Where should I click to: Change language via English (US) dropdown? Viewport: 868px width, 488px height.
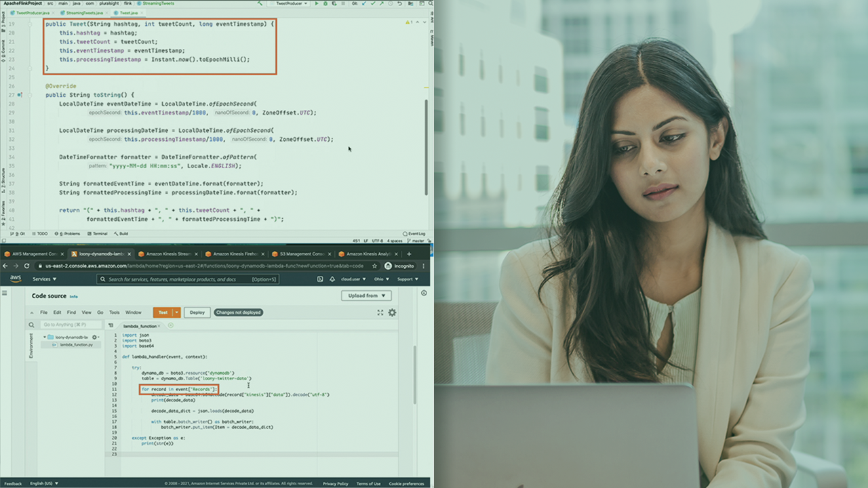click(x=41, y=484)
